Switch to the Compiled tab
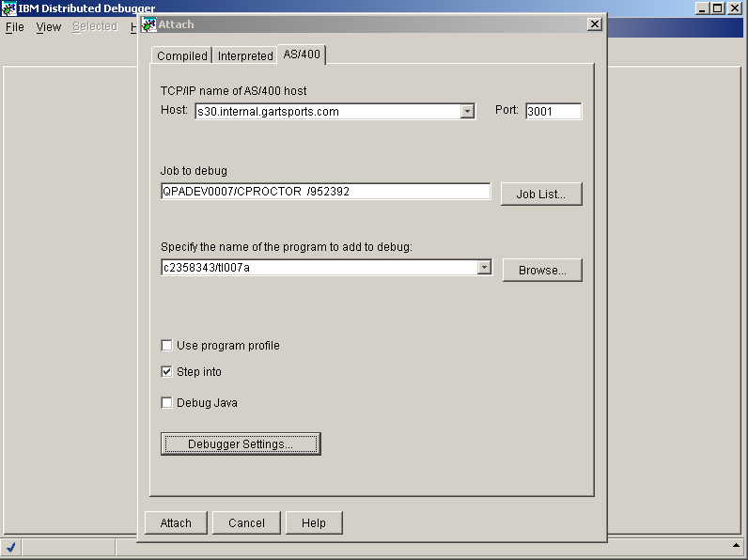The width and height of the screenshot is (748, 560). 182,55
